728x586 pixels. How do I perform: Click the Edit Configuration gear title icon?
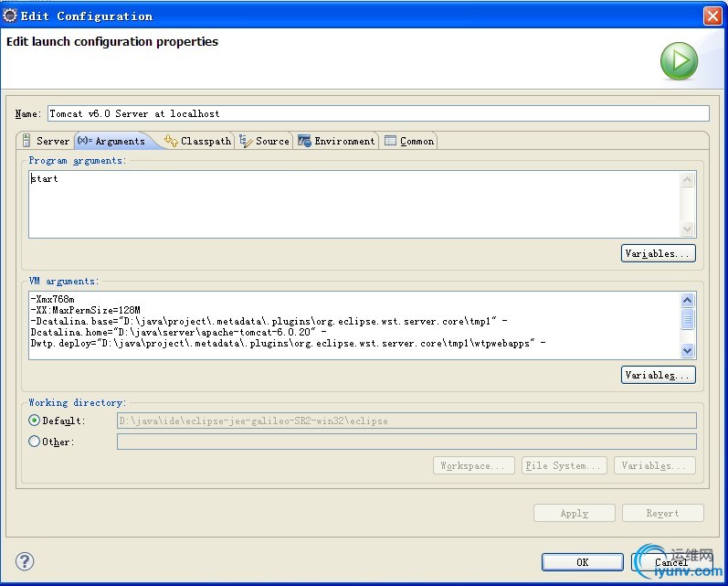[x=10, y=16]
